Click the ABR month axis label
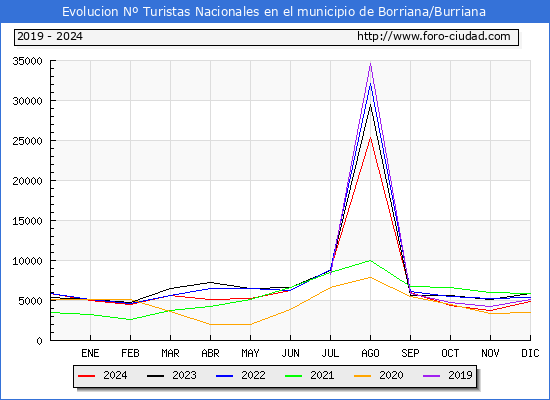Viewport: 550px width, 400px height. [210, 353]
